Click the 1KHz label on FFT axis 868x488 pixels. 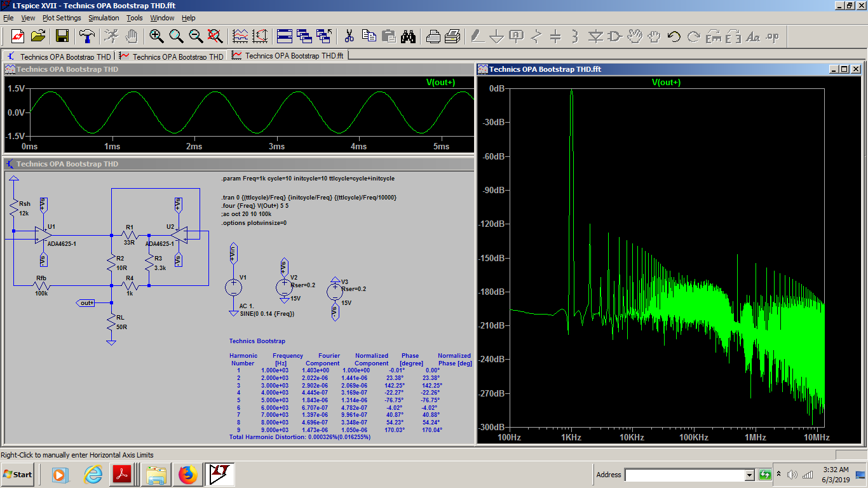[x=571, y=437]
